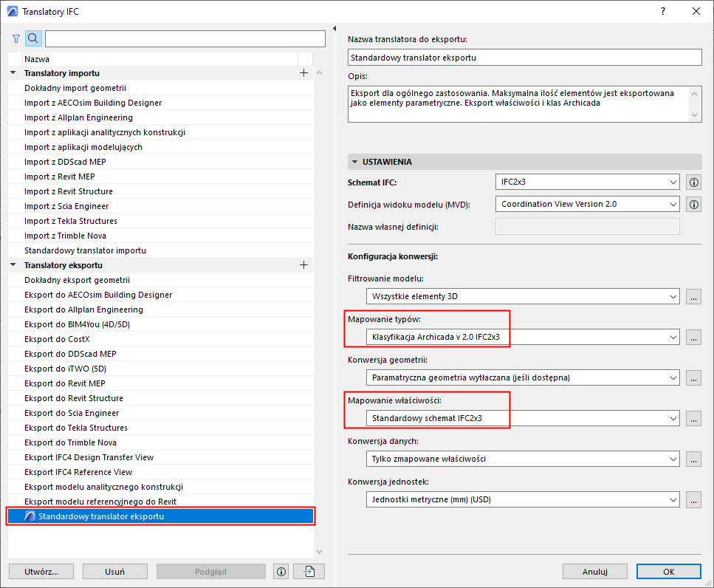The height and width of the screenshot is (588, 714).
Task: Select Eksport IFC4 Design Transfer View
Action: tap(161, 457)
